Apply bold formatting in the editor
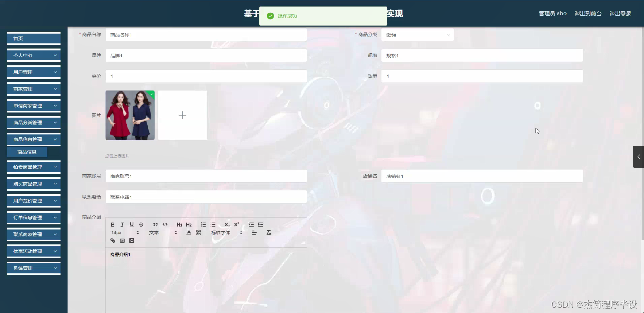 coord(113,224)
